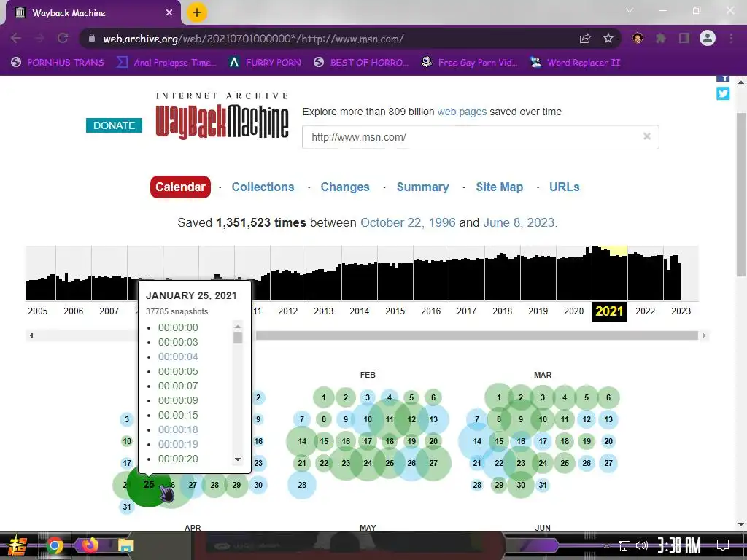The height and width of the screenshot is (560, 747).
Task: Click the browser address bar URL
Action: pyautogui.click(x=253, y=39)
